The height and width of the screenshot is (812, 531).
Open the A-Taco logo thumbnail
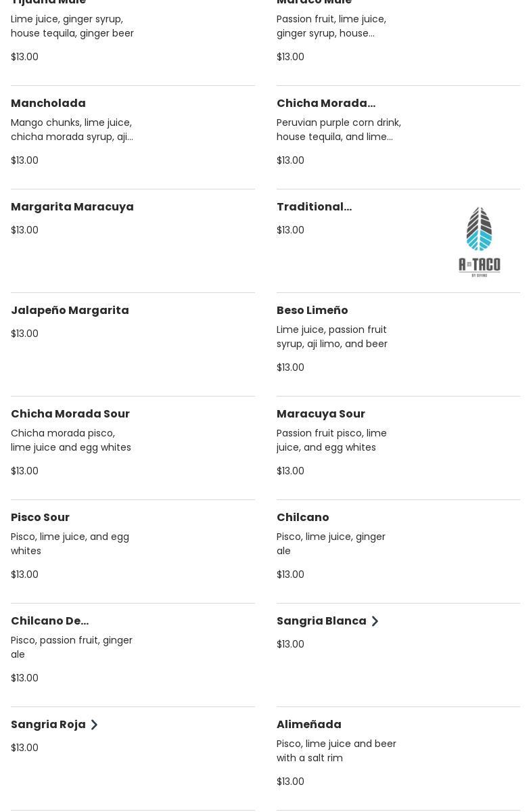(x=479, y=242)
